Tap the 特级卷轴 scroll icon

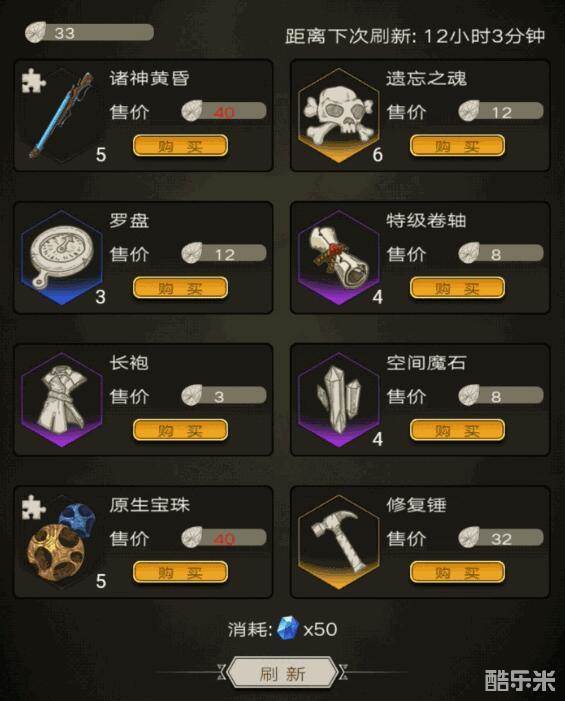click(338, 258)
